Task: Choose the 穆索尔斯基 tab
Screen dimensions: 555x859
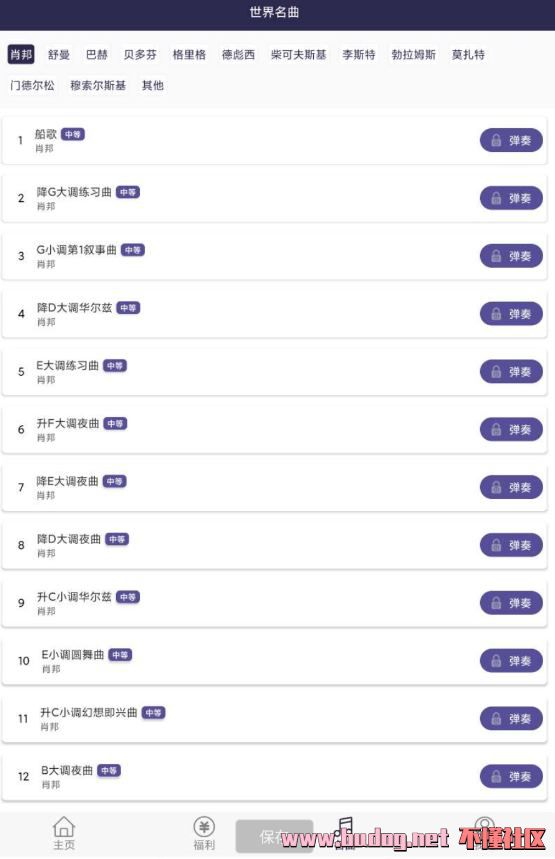Action: click(x=98, y=85)
